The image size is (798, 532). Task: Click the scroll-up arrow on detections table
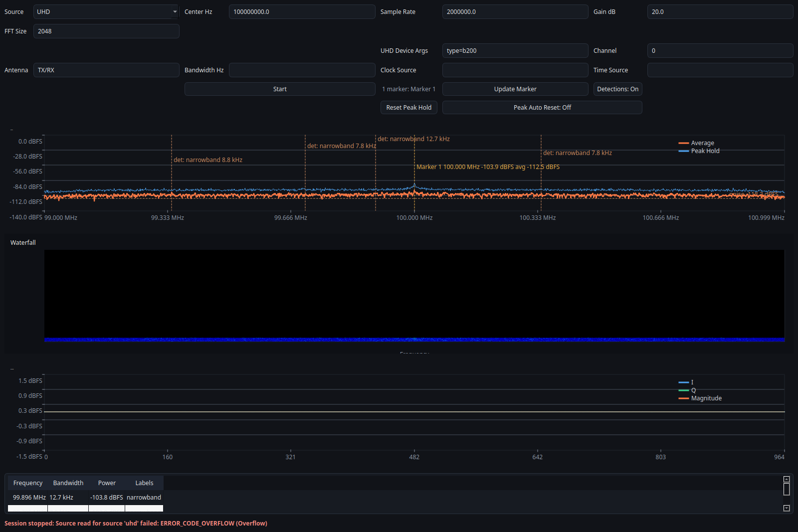click(x=787, y=479)
